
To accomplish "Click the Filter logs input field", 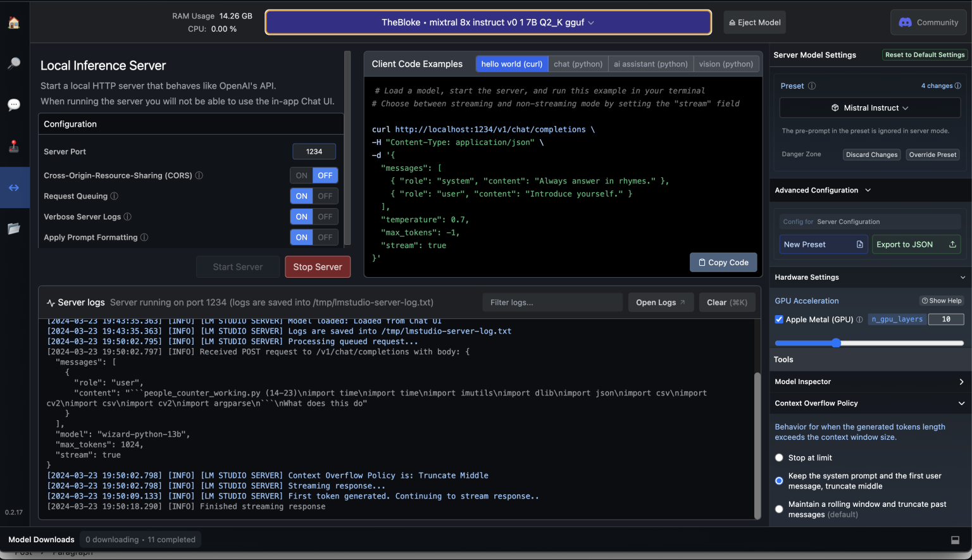I will click(x=552, y=302).
